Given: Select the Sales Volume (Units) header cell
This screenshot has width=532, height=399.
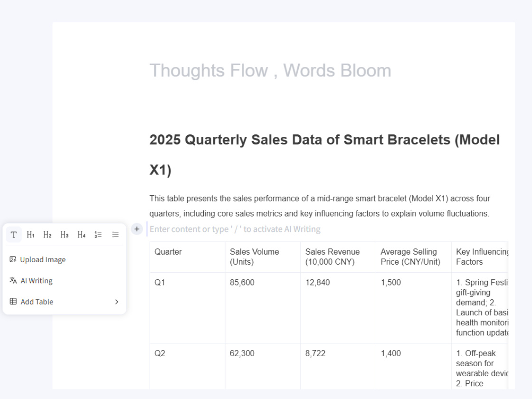Looking at the screenshot, I should point(262,257).
